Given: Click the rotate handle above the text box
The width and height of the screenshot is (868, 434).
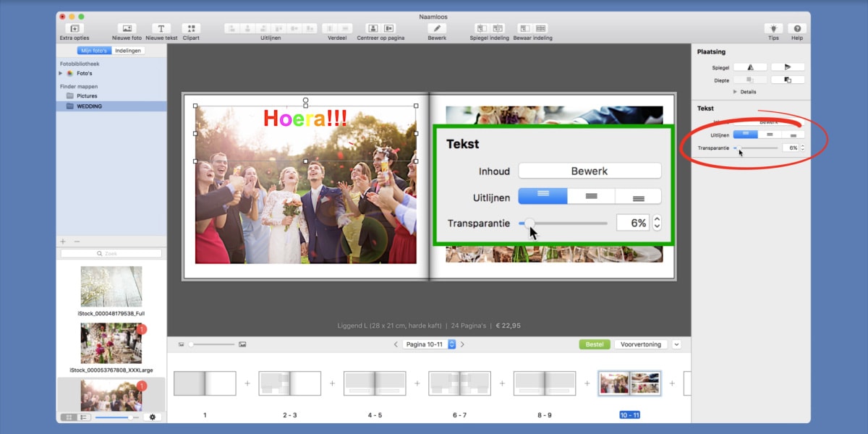Looking at the screenshot, I should 306,101.
